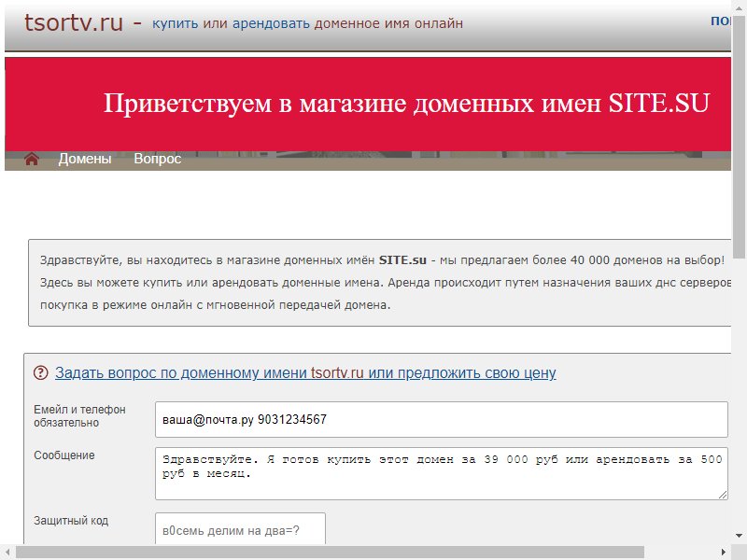Viewport: 747px width, 560px height.
Task: Click the horizontal scrollbar left arrow
Action: [7, 553]
